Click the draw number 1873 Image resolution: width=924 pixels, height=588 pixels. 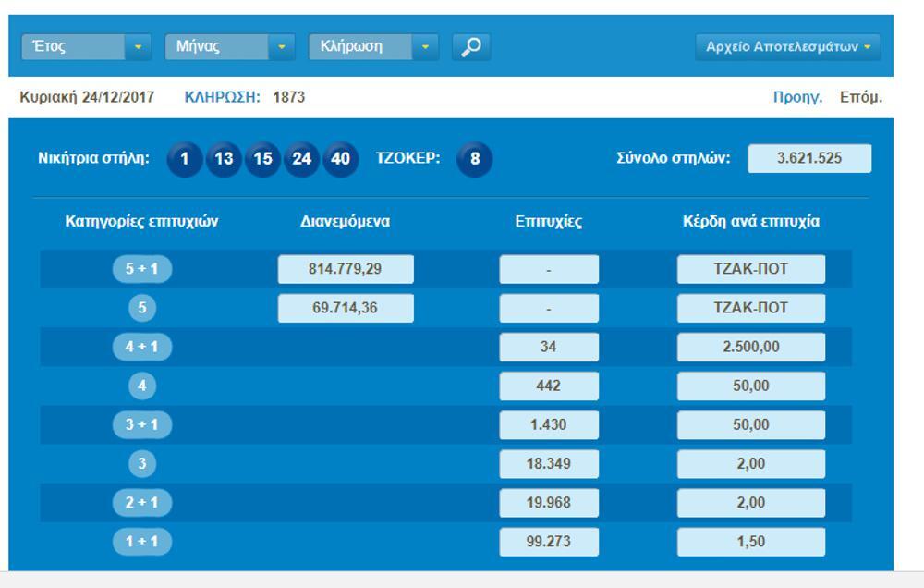click(289, 97)
